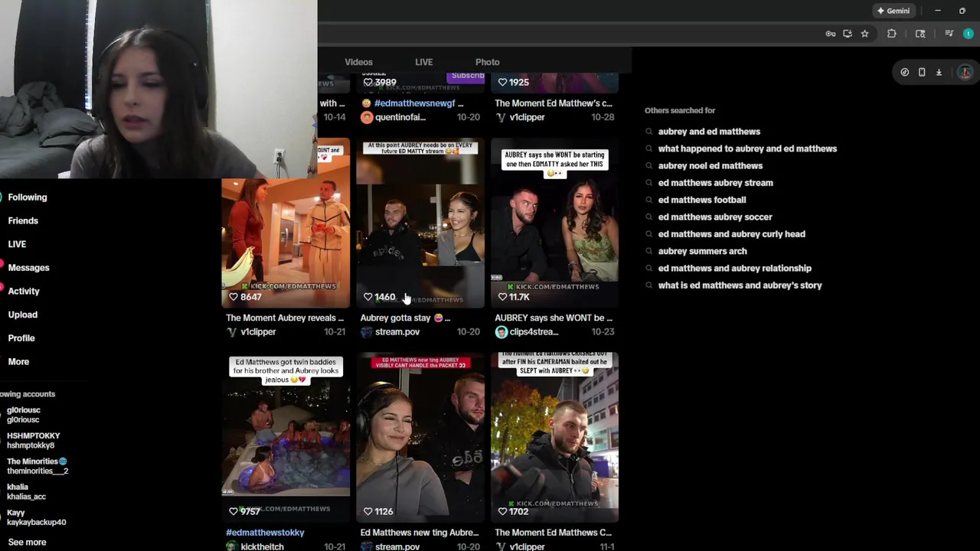This screenshot has height=551, width=980.
Task: Open 'The Moment Aubrey reveals' video title
Action: pos(285,318)
